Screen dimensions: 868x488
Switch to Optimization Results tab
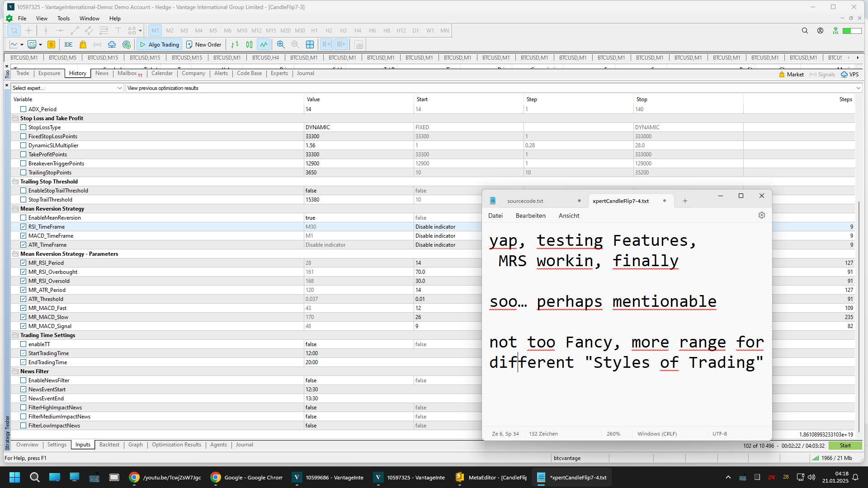(x=176, y=445)
